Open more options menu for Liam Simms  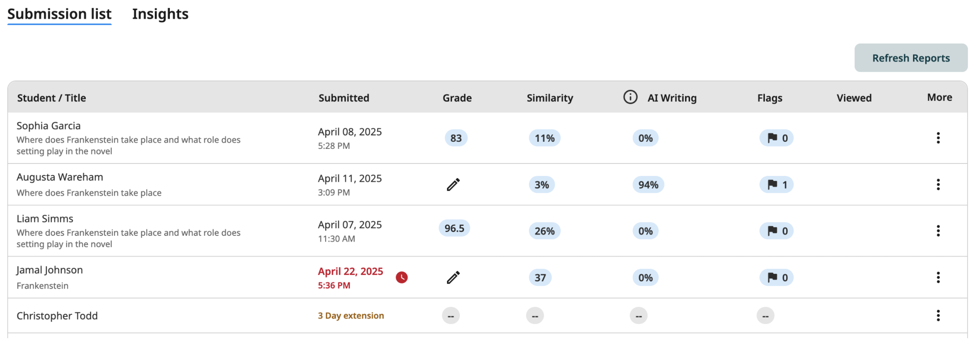938,231
